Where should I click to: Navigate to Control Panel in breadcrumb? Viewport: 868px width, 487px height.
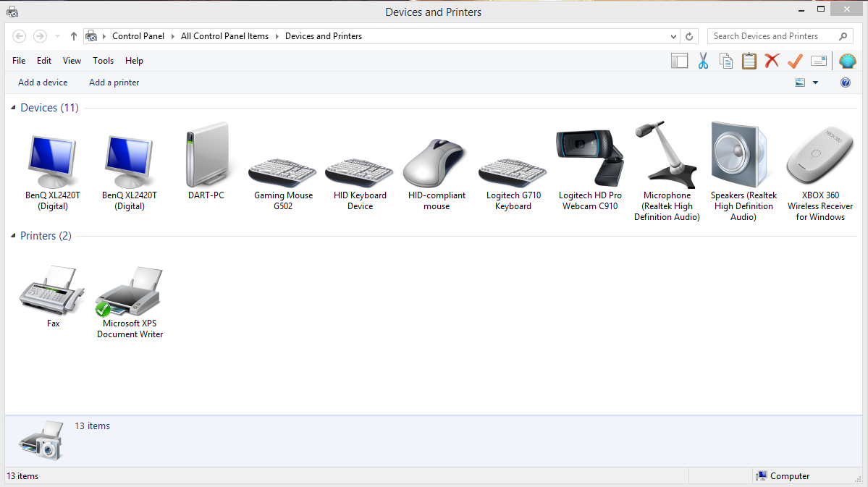pos(138,36)
